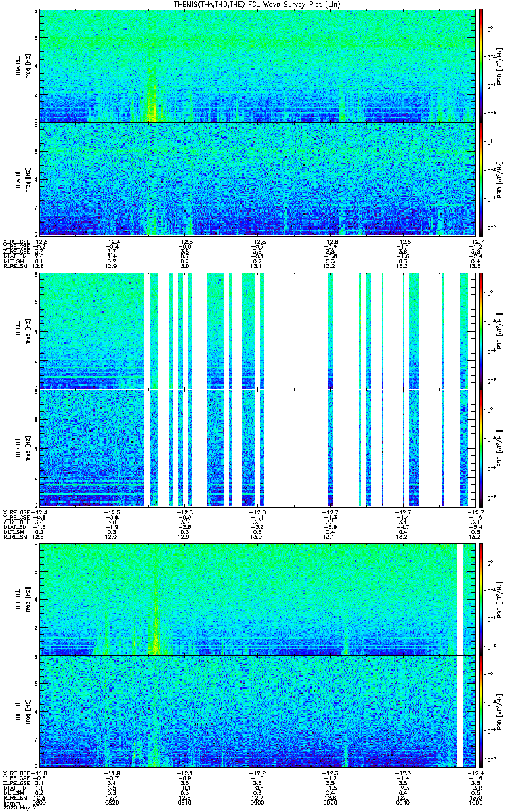
Task: Click the PSD [nT²/Hz] label beside THA B-perpendicular
Action: click(499, 66)
